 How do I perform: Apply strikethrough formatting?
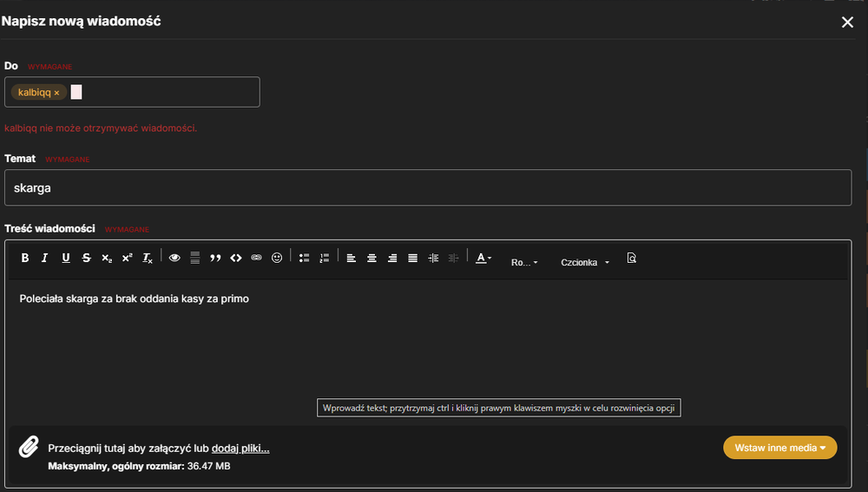(x=86, y=258)
